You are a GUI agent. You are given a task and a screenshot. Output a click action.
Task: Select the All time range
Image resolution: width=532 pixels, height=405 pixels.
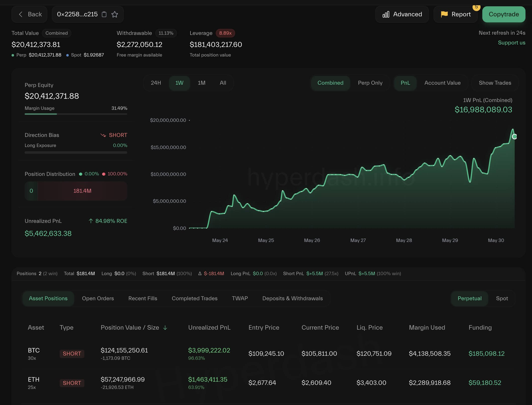point(223,83)
